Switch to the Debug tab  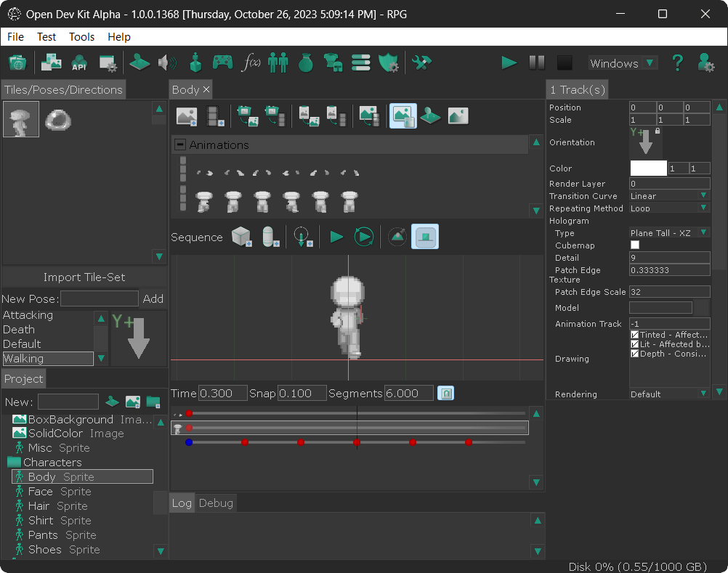216,503
